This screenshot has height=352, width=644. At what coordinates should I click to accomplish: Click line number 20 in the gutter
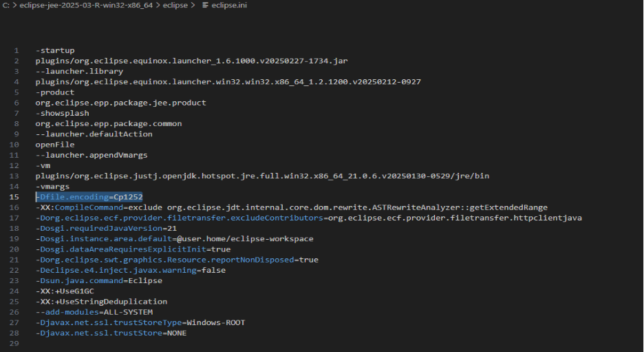tap(14, 249)
